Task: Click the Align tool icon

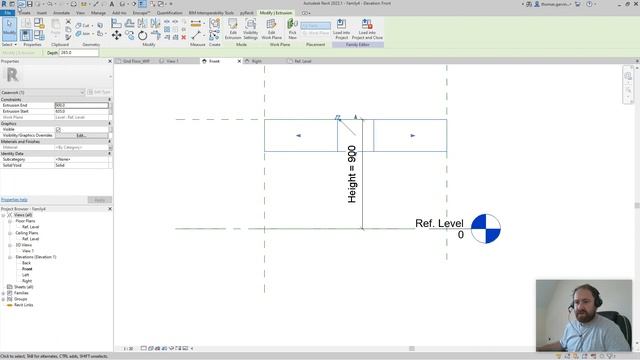Action: click(116, 24)
